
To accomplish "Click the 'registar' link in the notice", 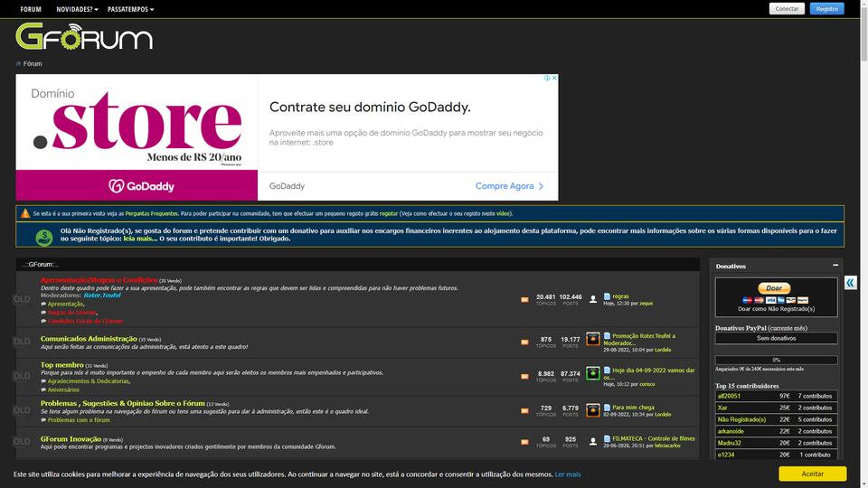I will point(389,213).
